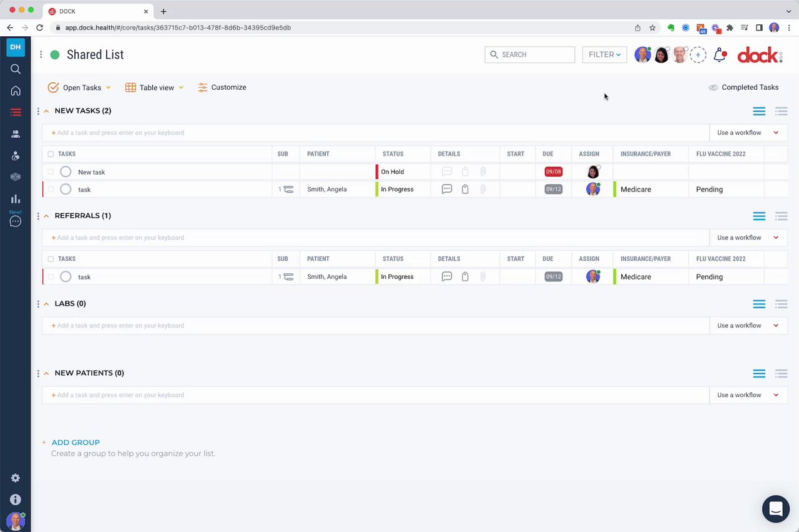This screenshot has height=532, width=799.
Task: Collapse the LABS group
Action: [x=46, y=304]
